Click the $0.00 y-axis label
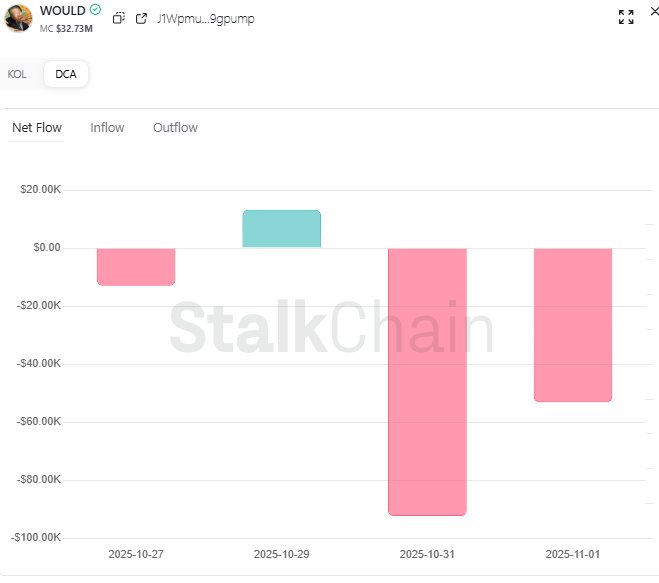 coord(44,247)
